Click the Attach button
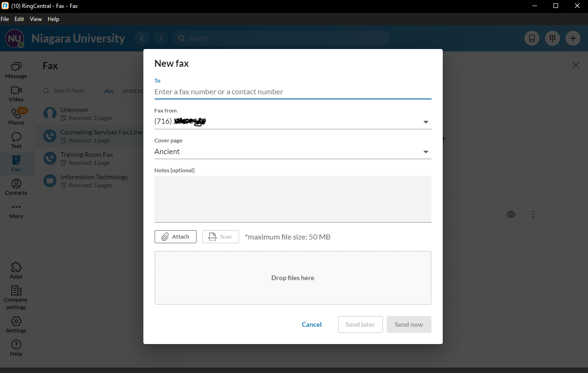588x373 pixels. pos(176,237)
